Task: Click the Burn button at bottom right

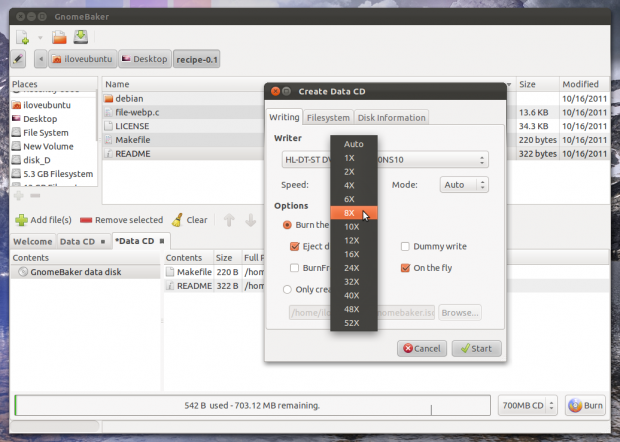Action: 585,405
